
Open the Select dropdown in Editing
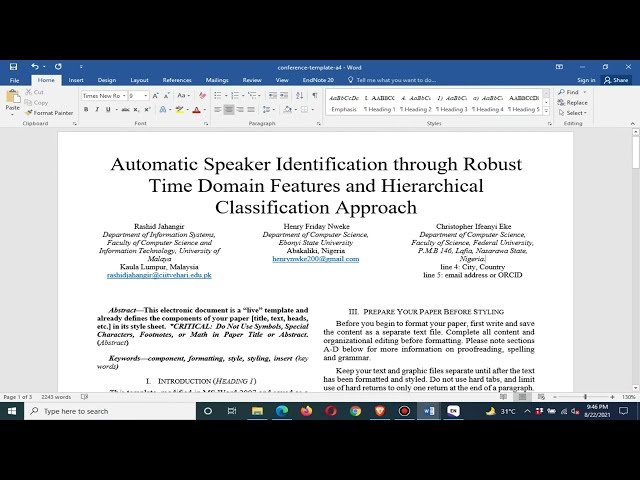click(x=573, y=113)
